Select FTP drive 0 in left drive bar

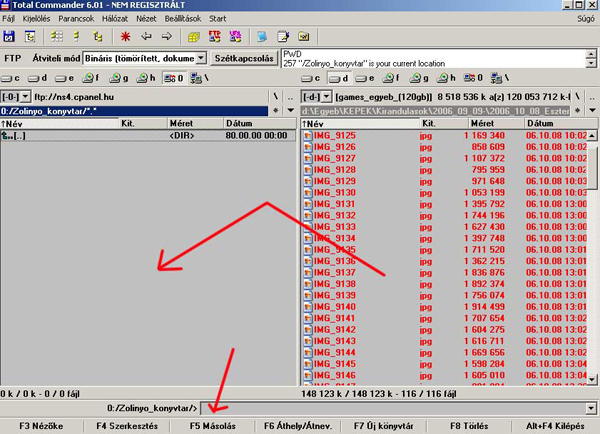tap(174, 78)
